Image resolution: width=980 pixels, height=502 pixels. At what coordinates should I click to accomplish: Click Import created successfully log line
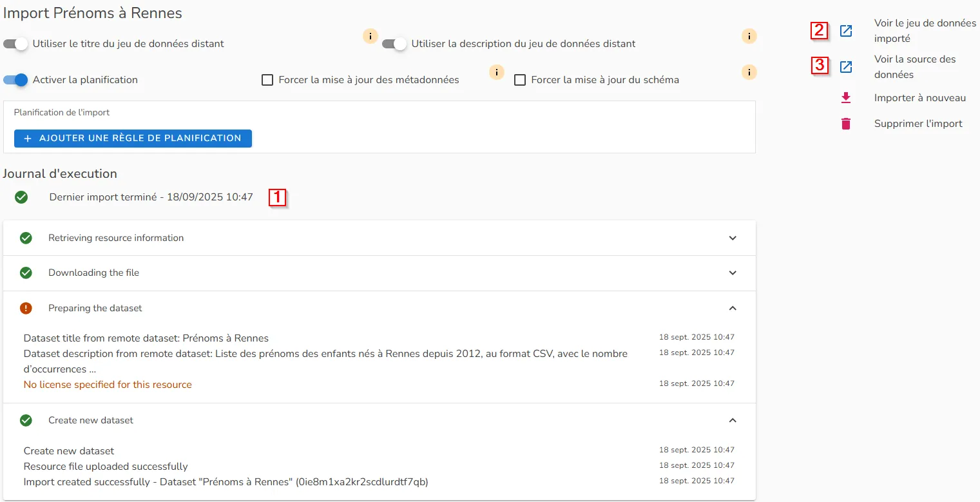point(226,482)
